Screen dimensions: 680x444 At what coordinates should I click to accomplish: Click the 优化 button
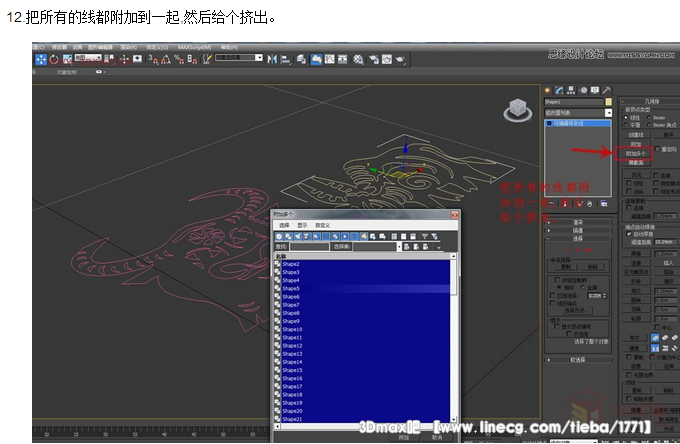coord(636,175)
